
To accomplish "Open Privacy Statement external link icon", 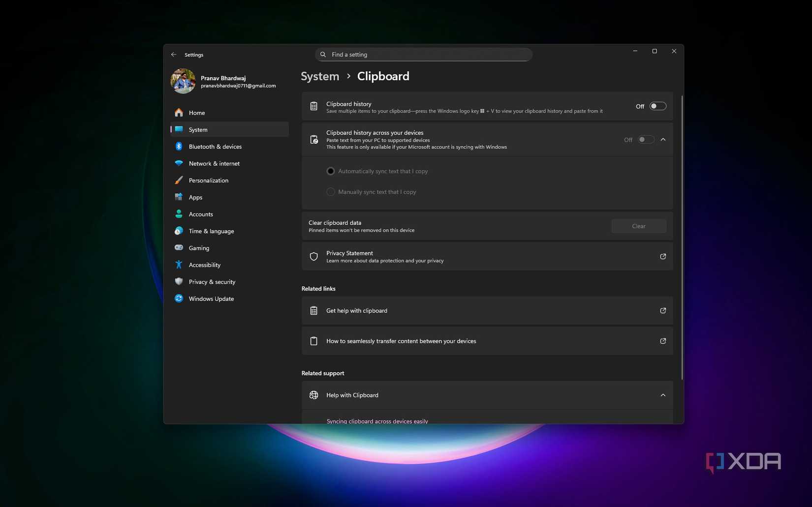I will tap(663, 256).
